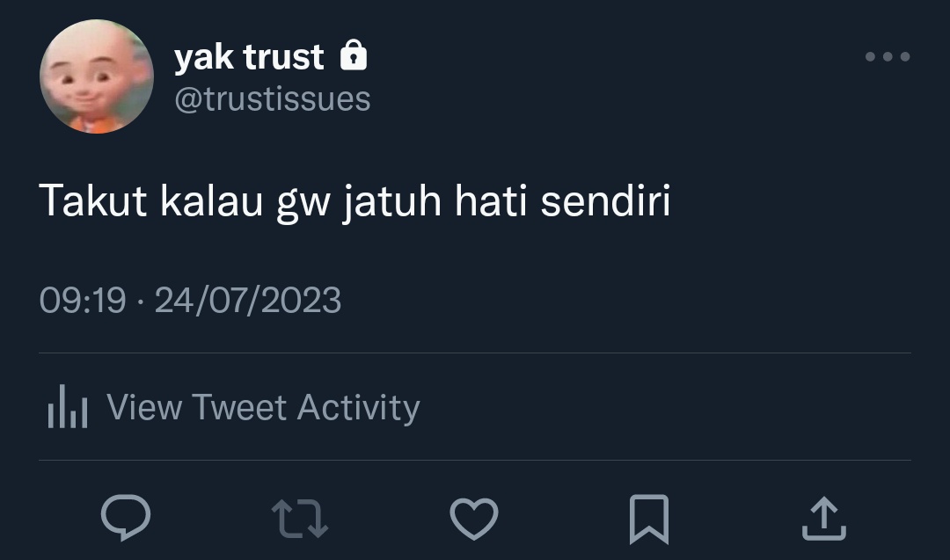This screenshot has width=950, height=560.
Task: Click the 24/07/2023 date
Action: tap(248, 301)
